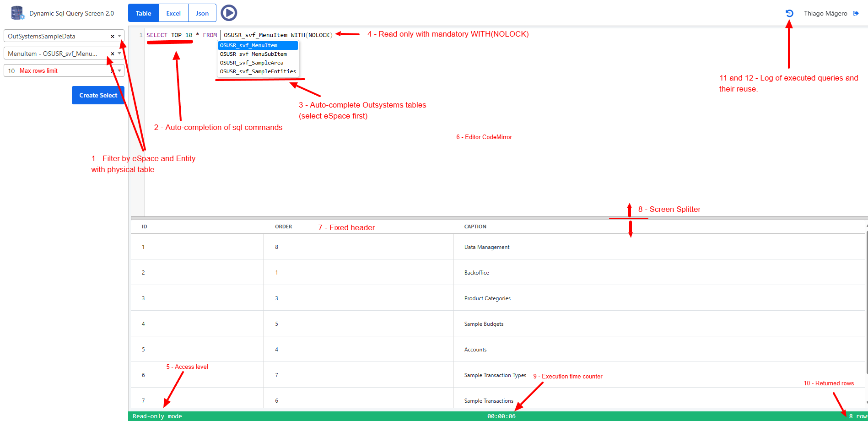
Task: Click the Dynamic Sql Query Screen 2.0 title
Action: 72,13
